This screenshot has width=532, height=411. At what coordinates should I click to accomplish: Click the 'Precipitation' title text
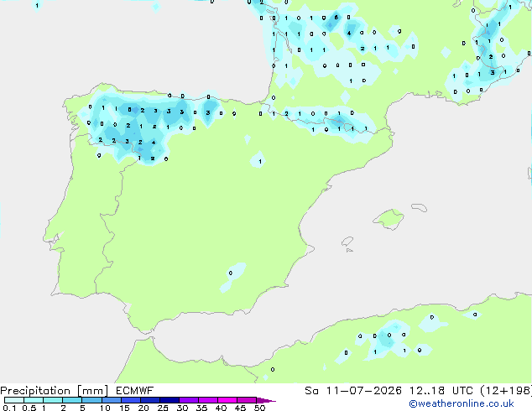pos(35,391)
